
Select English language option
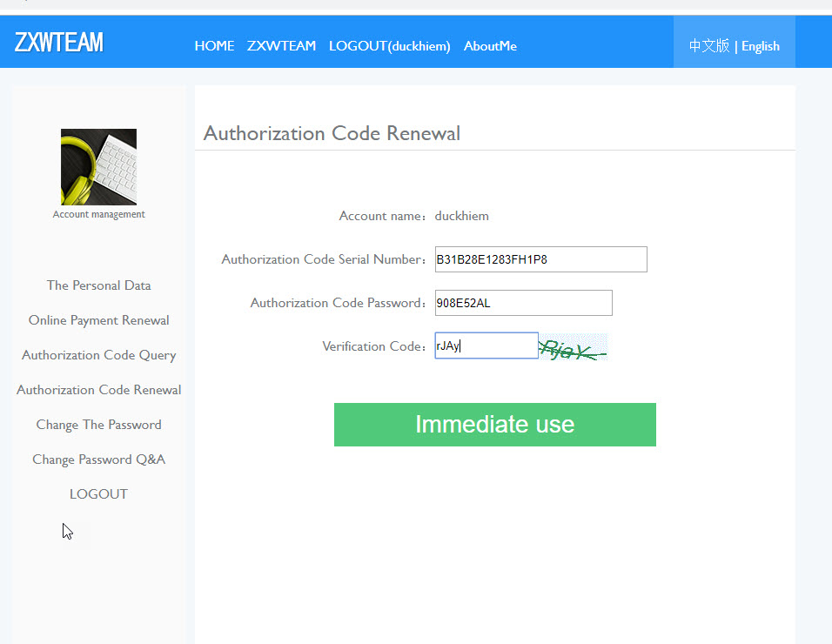click(x=761, y=46)
